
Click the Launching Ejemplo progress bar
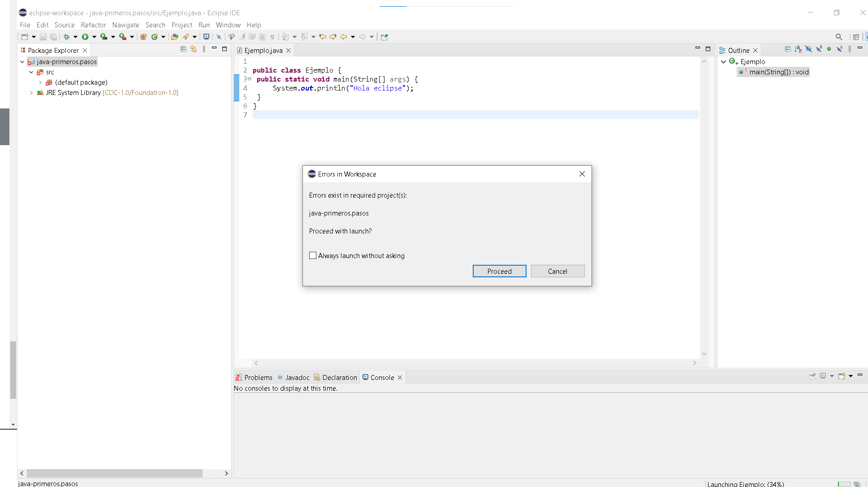pos(844,484)
